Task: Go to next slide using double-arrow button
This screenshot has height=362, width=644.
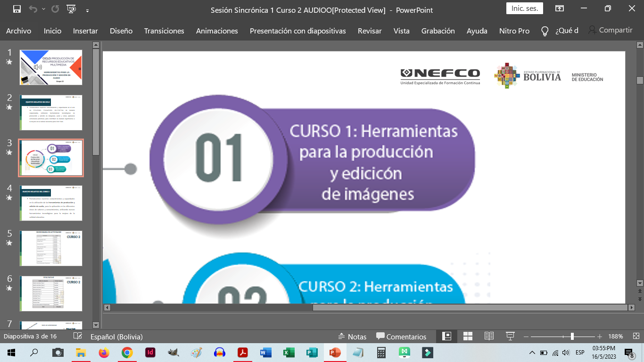Action: point(640,299)
